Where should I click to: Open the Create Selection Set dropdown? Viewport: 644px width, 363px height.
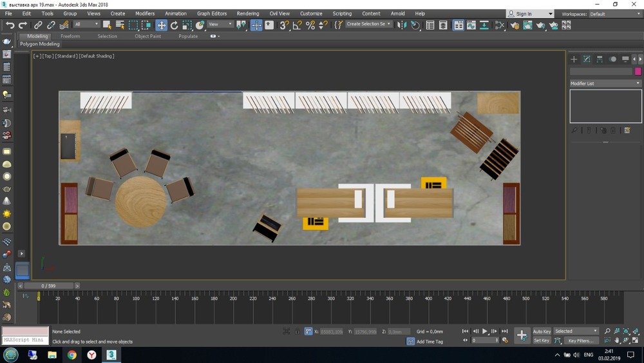pyautogui.click(x=368, y=25)
